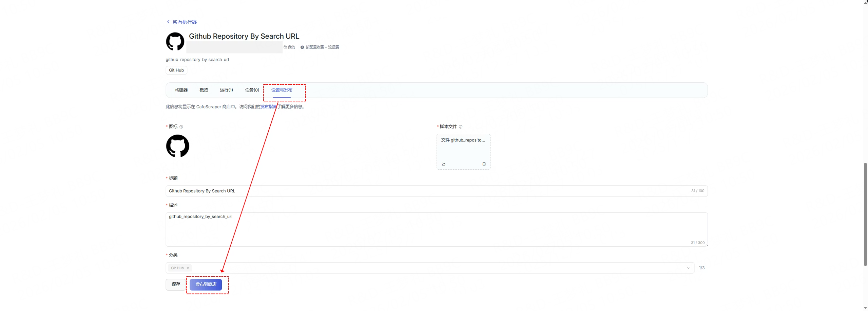Click the script file name github_reposito...
Image resolution: width=868 pixels, height=311 pixels.
463,140
